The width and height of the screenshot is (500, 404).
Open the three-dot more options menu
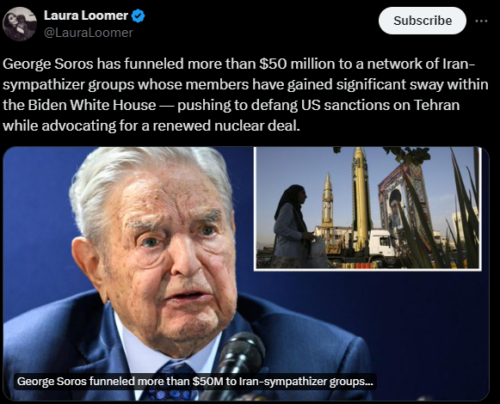pos(481,21)
